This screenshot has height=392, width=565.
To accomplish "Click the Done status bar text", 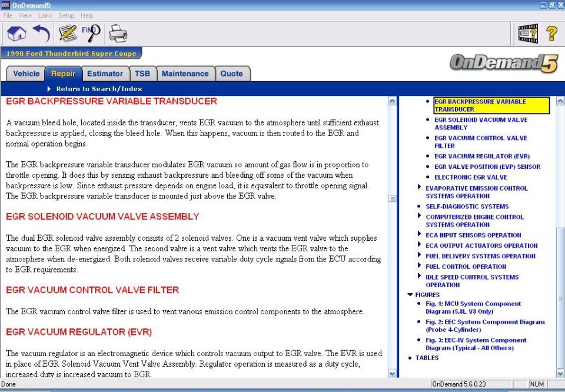I will [9, 384].
